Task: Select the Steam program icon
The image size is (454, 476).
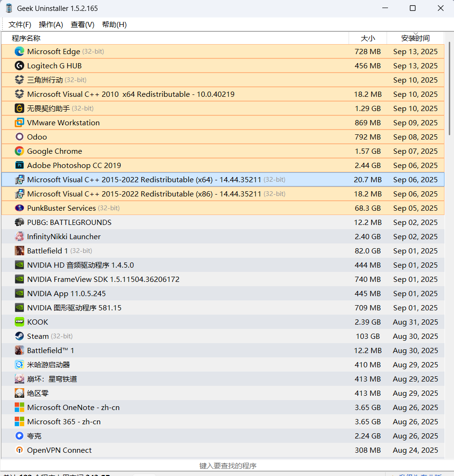Action: [19, 336]
